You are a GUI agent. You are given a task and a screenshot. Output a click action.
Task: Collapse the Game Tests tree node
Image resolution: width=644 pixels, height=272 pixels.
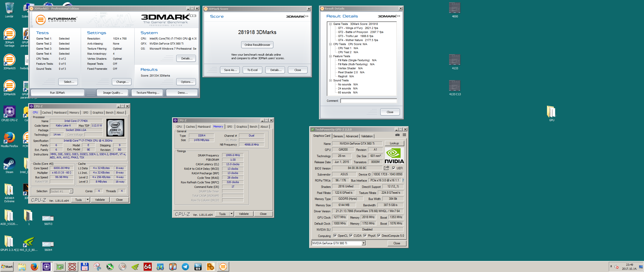pos(331,24)
